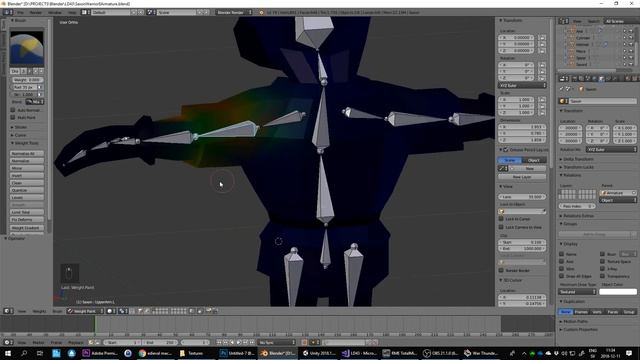Click the Weight Gradient button

[x=27, y=228]
